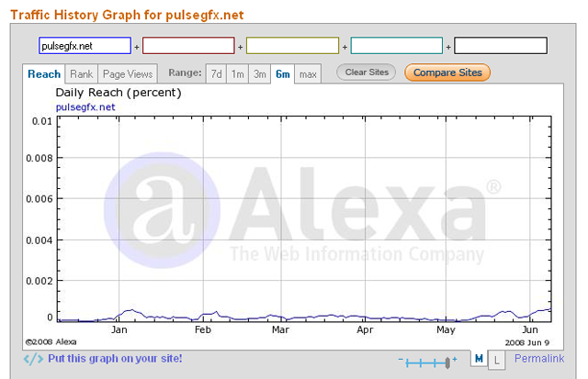Set range to 7d
The image size is (588, 379).
pyautogui.click(x=217, y=74)
